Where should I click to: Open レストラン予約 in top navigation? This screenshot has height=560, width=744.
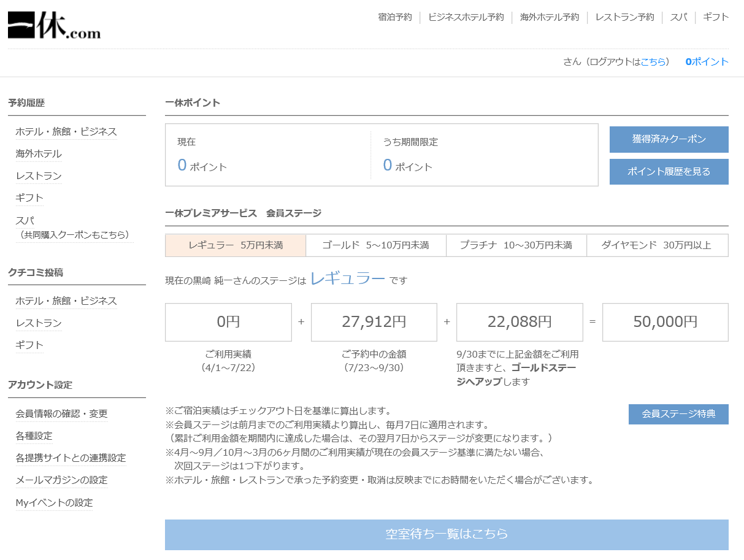pyautogui.click(x=624, y=17)
